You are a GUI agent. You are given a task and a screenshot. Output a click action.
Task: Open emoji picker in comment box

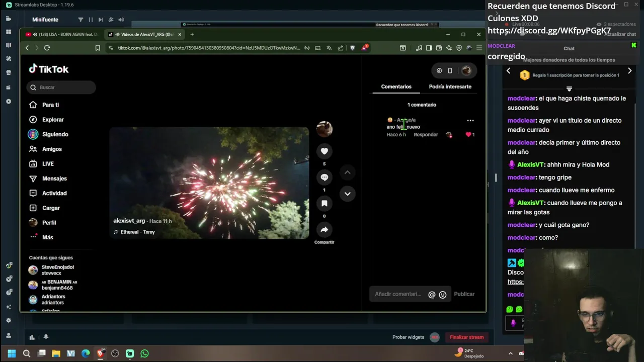click(443, 295)
